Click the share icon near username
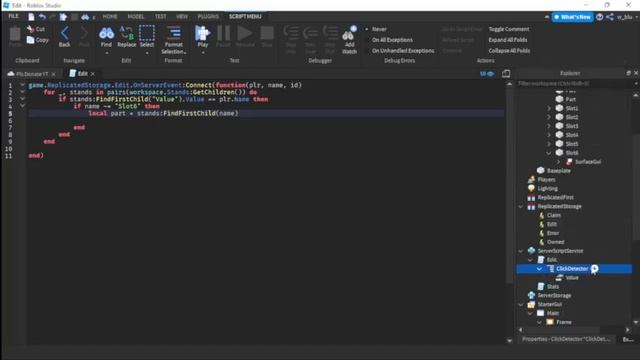 (610, 17)
